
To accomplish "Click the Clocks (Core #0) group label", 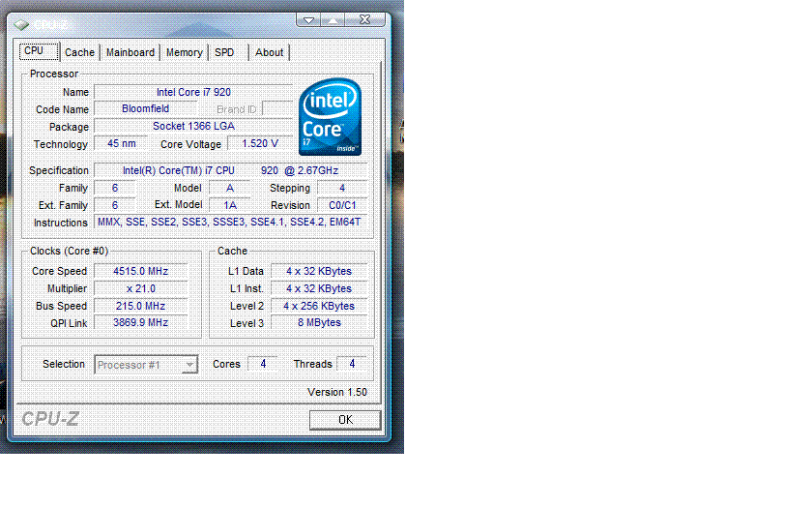I will point(69,251).
